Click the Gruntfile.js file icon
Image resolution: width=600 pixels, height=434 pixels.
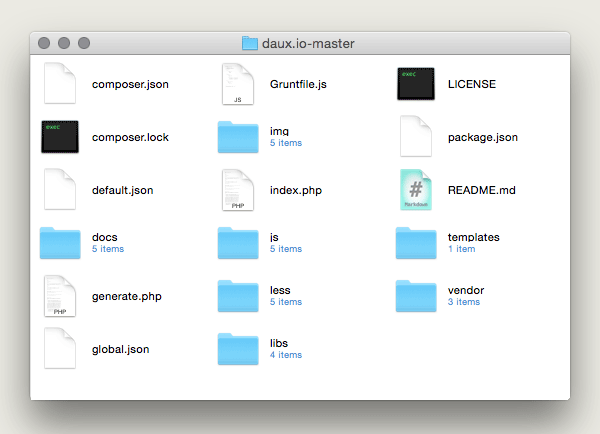pos(238,84)
